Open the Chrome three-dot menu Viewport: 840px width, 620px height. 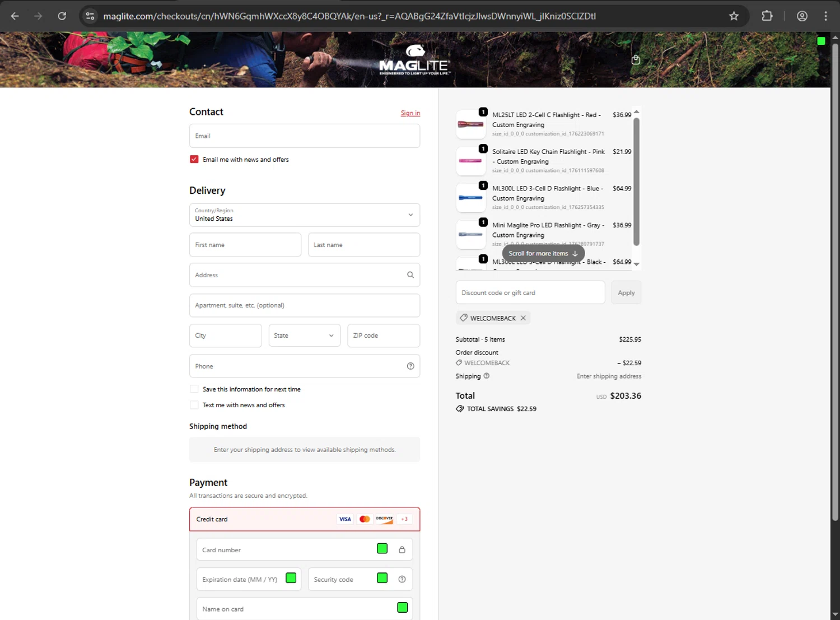click(x=825, y=16)
